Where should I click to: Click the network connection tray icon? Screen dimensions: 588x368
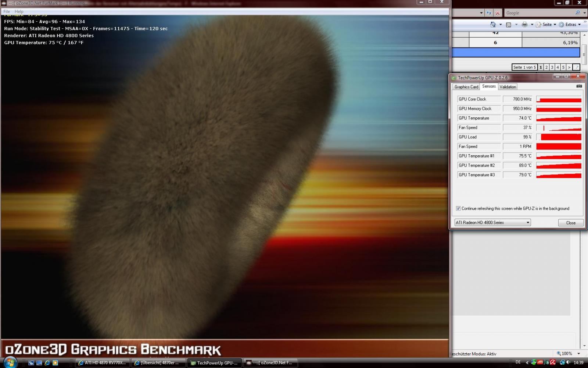pyautogui.click(x=562, y=363)
